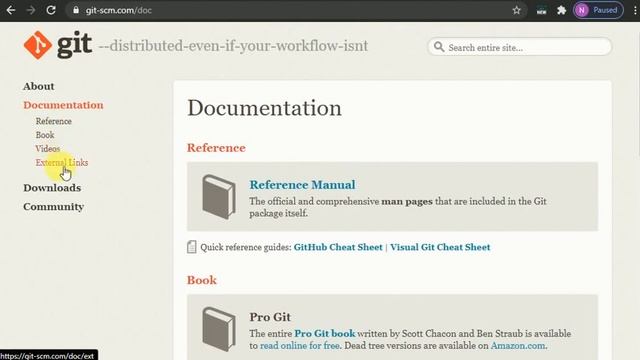Open the GitHub Cheat Sheet link

pyautogui.click(x=338, y=247)
